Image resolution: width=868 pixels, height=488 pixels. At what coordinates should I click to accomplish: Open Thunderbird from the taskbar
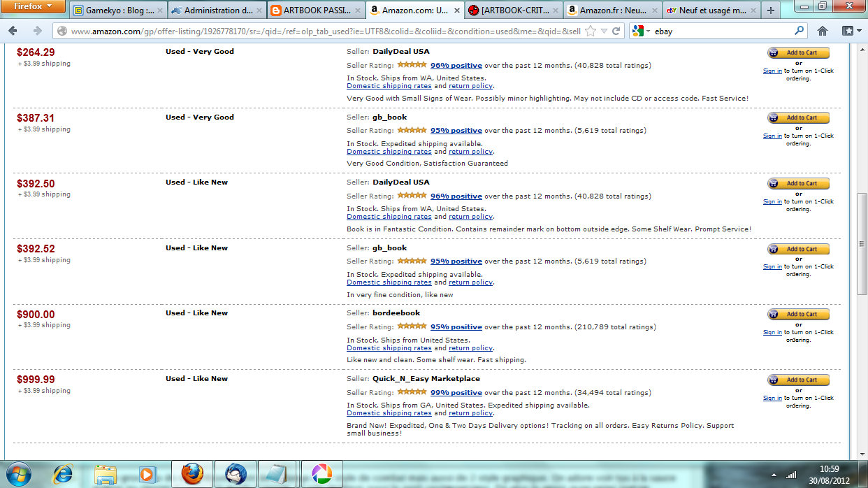coord(236,474)
